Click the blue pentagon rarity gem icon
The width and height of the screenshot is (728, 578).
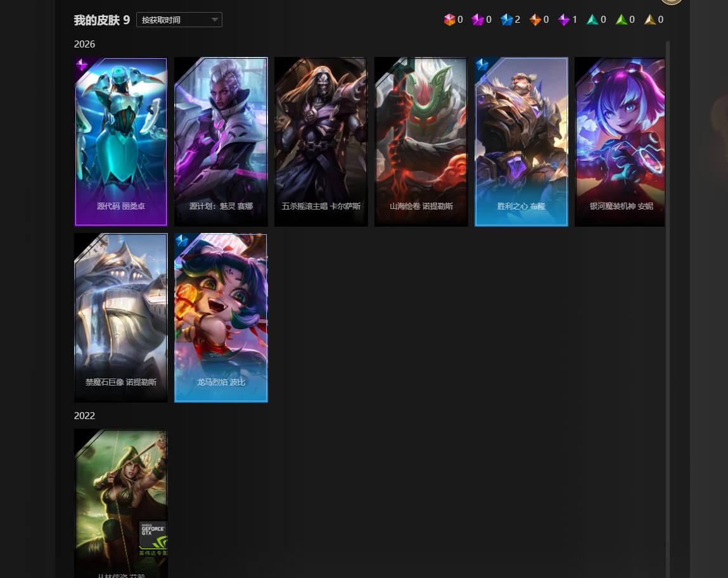click(506, 20)
